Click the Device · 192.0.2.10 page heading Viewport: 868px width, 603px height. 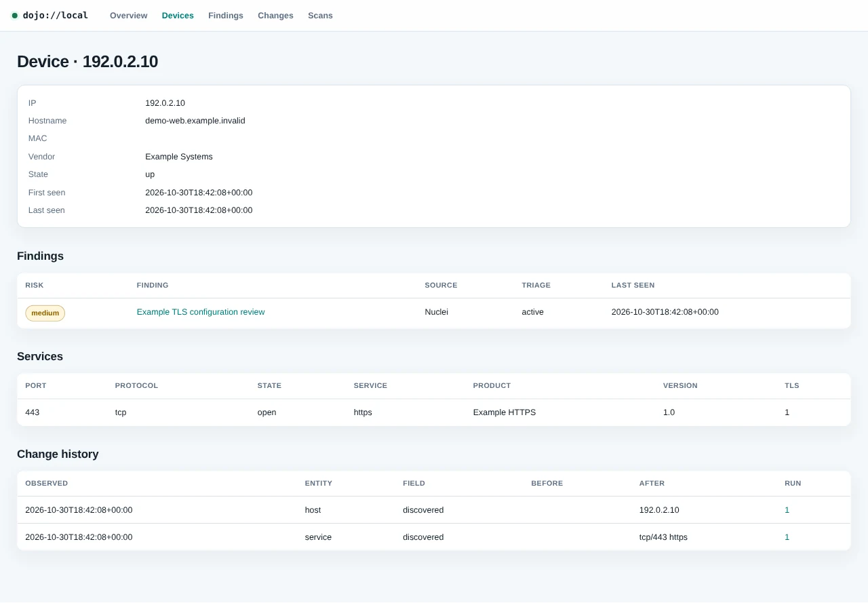(x=87, y=62)
